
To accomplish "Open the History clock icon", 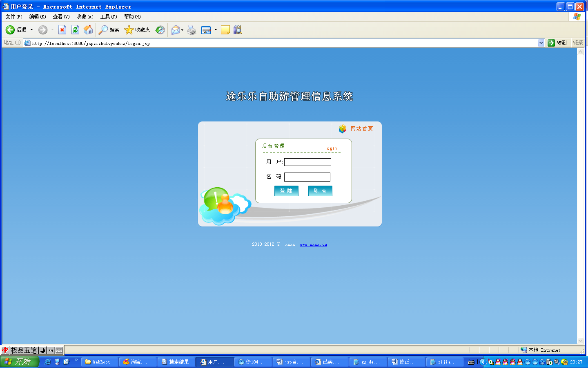I will click(x=160, y=30).
